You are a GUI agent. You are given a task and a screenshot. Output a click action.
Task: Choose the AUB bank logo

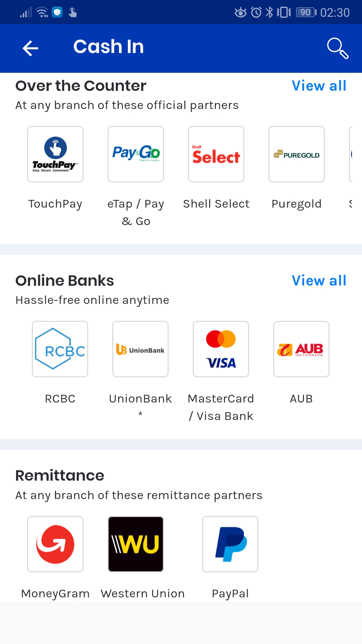coord(301,349)
